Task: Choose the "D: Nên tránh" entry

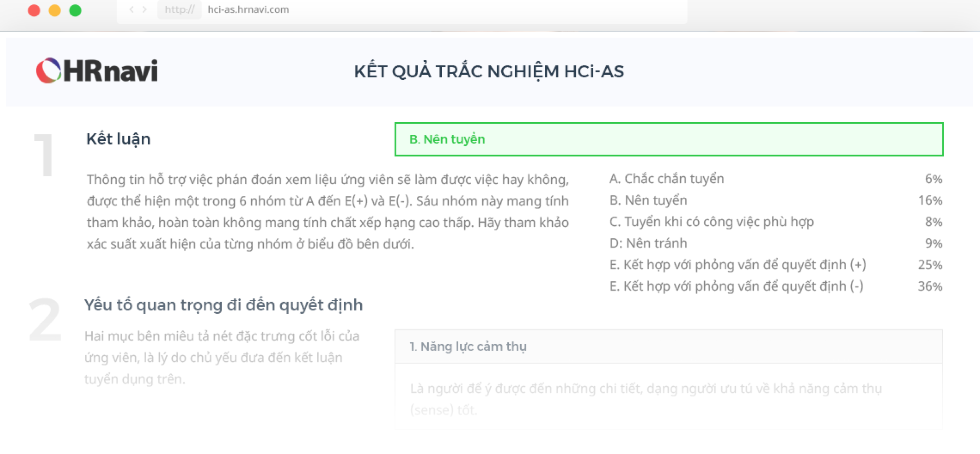Action: click(648, 243)
